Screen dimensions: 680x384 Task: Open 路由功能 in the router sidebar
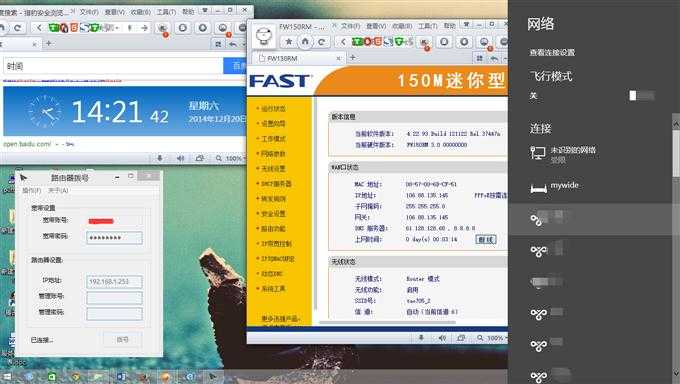(x=273, y=229)
